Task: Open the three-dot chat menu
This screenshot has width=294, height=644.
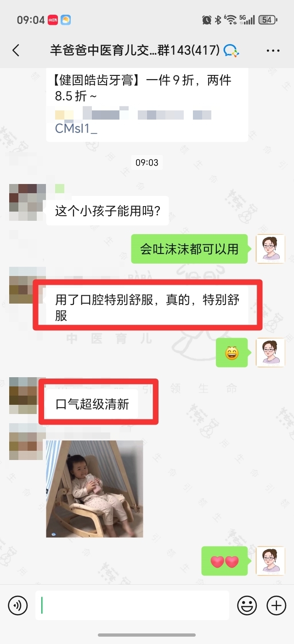Action: (x=273, y=51)
